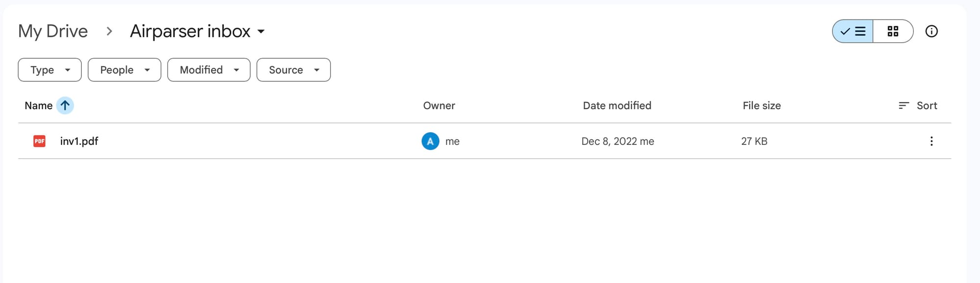Switch to grid layout view

[893, 31]
